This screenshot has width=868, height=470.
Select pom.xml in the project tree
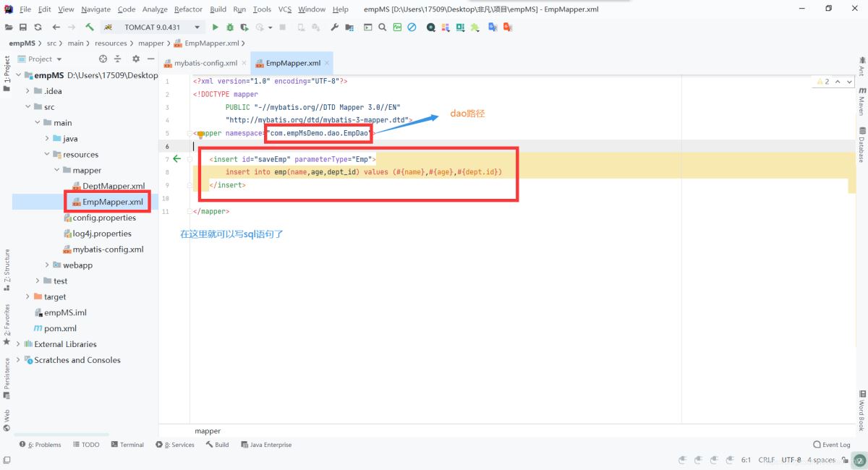tap(60, 328)
